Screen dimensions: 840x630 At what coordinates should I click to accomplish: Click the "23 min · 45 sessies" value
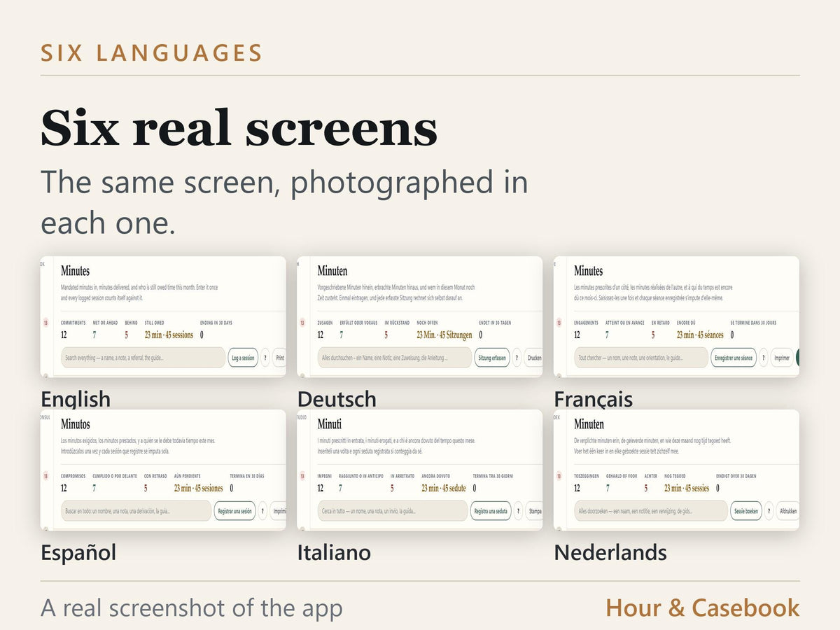coord(687,489)
